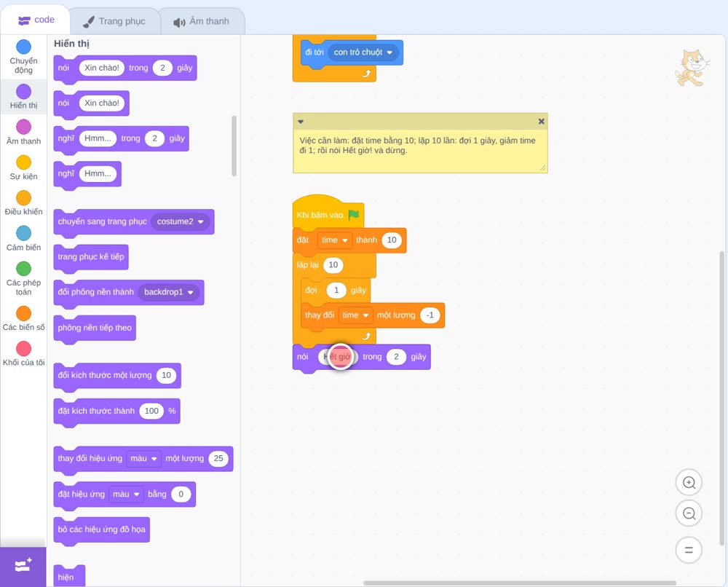The width and height of the screenshot is (728, 587).
Task: Click the trang phục kế tiếp block
Action: coord(91,257)
